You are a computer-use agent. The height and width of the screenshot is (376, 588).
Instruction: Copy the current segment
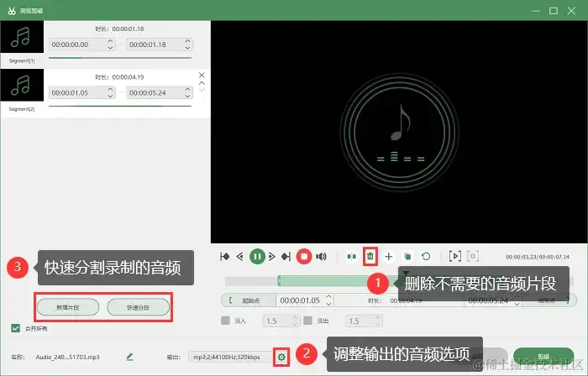[407, 257]
